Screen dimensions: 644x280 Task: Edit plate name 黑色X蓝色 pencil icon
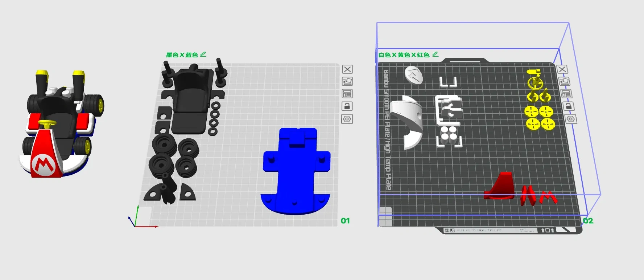[x=203, y=54]
